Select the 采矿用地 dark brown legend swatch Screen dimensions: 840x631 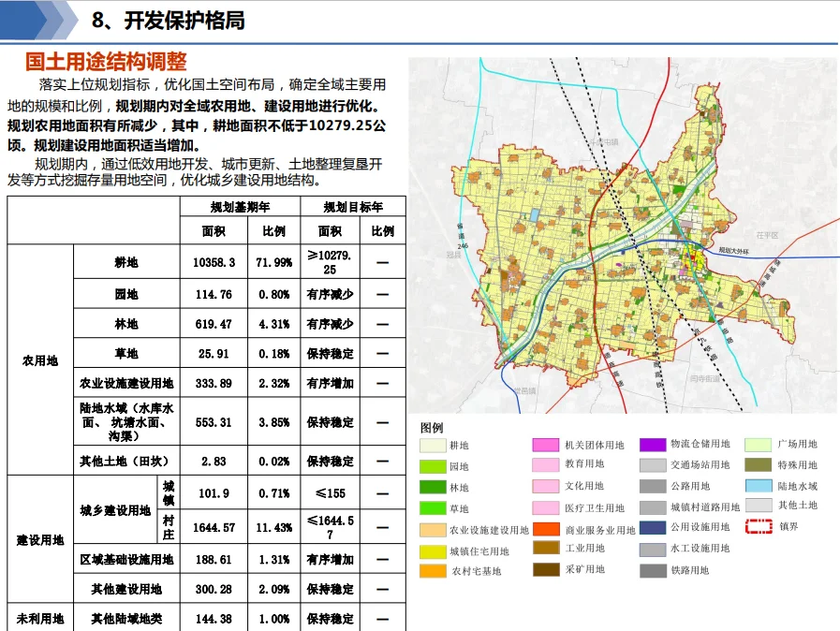point(546,569)
